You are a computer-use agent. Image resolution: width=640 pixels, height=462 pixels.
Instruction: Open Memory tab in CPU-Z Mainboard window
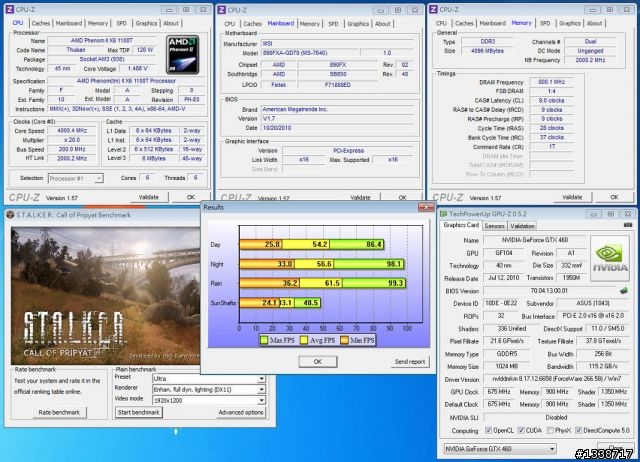pyautogui.click(x=310, y=24)
